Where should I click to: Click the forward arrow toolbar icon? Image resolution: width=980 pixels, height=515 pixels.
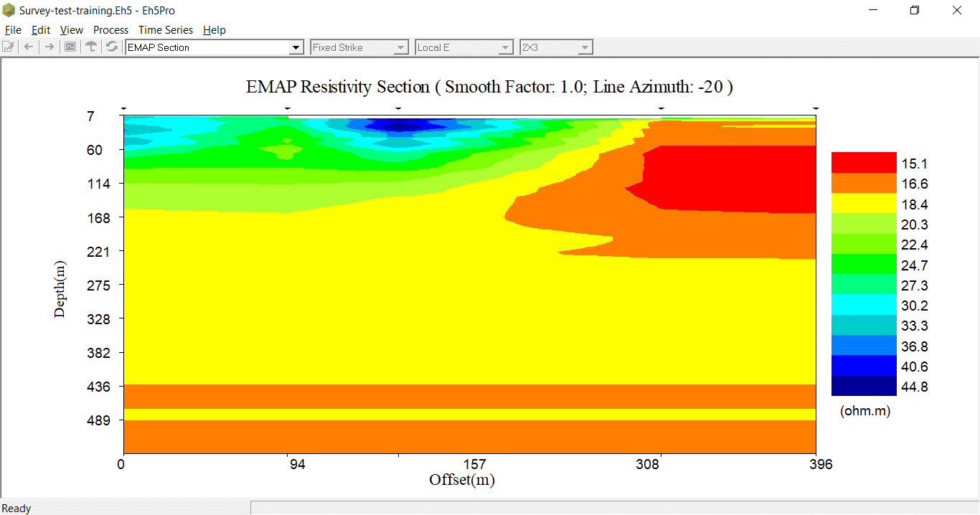coord(50,47)
